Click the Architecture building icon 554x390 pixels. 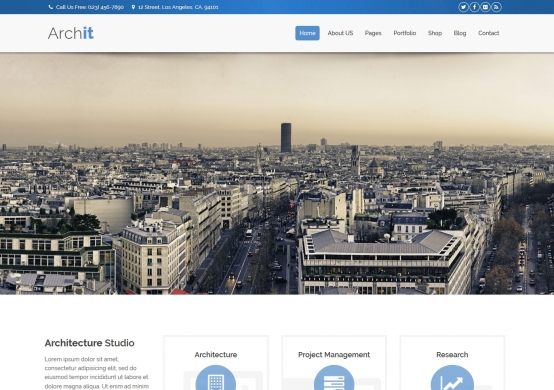(x=216, y=378)
